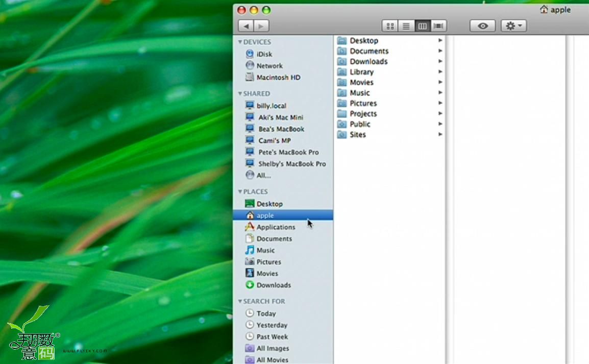Select Pete's MacBook Pro in sidebar
Viewport: 589px width, 364px height.
point(283,152)
